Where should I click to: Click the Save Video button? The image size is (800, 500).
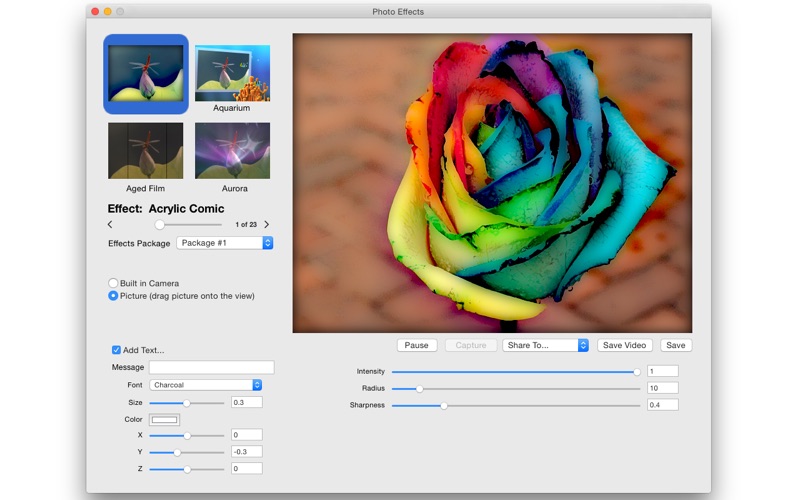click(624, 345)
